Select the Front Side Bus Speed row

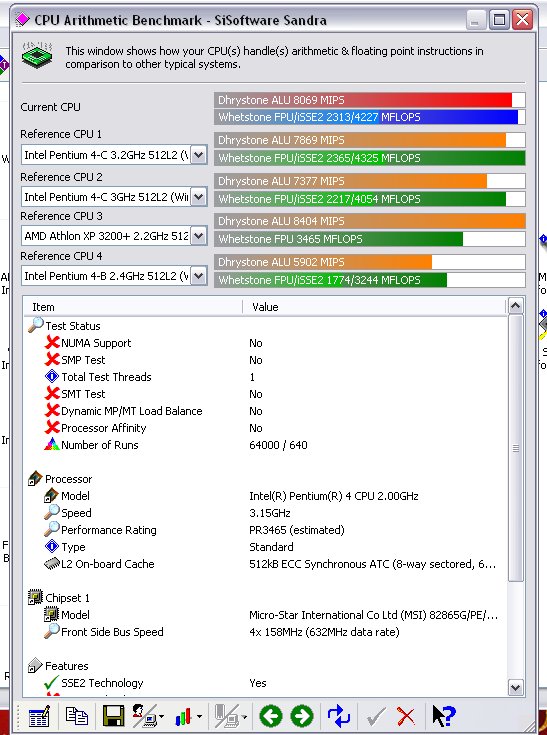click(266, 632)
